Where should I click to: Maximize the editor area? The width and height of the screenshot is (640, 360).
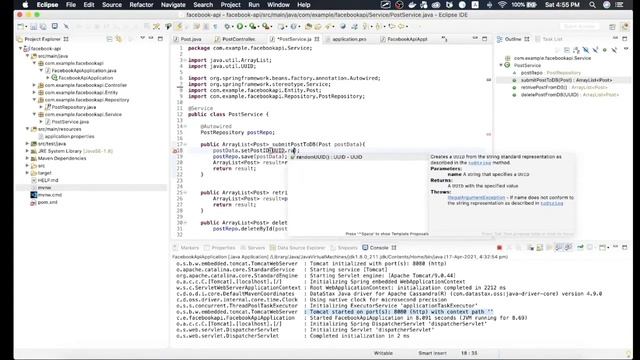(x=484, y=39)
